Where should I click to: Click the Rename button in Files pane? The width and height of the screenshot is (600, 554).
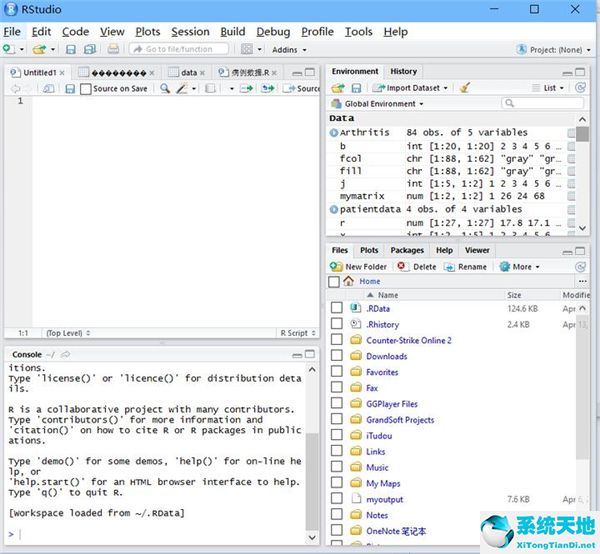point(465,267)
